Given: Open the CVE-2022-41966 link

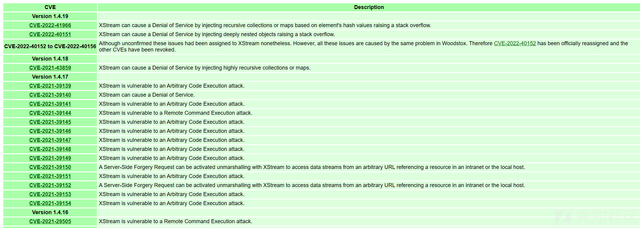Looking at the screenshot, I should coord(50,25).
